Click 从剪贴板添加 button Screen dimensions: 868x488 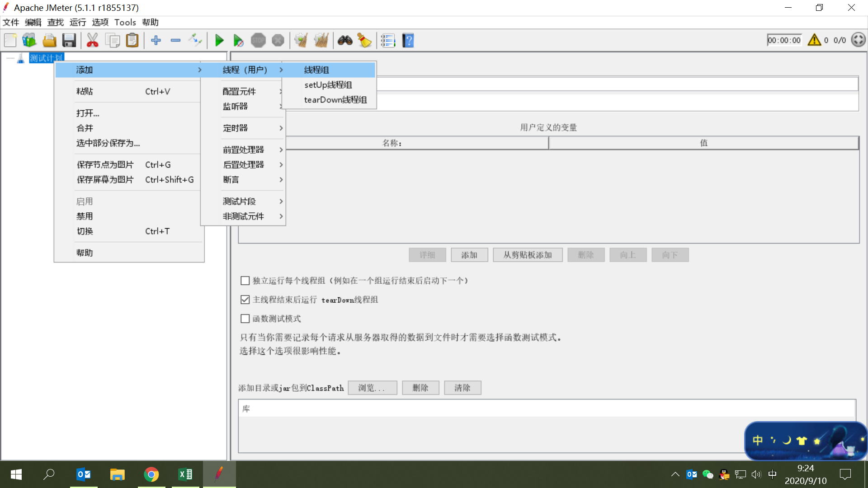pos(528,255)
